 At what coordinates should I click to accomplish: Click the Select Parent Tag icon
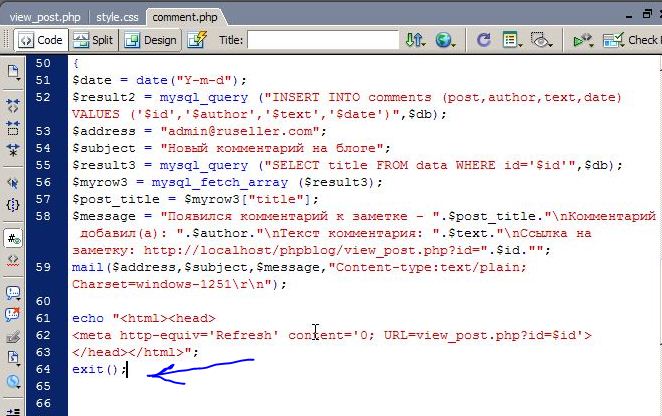coord(13,182)
